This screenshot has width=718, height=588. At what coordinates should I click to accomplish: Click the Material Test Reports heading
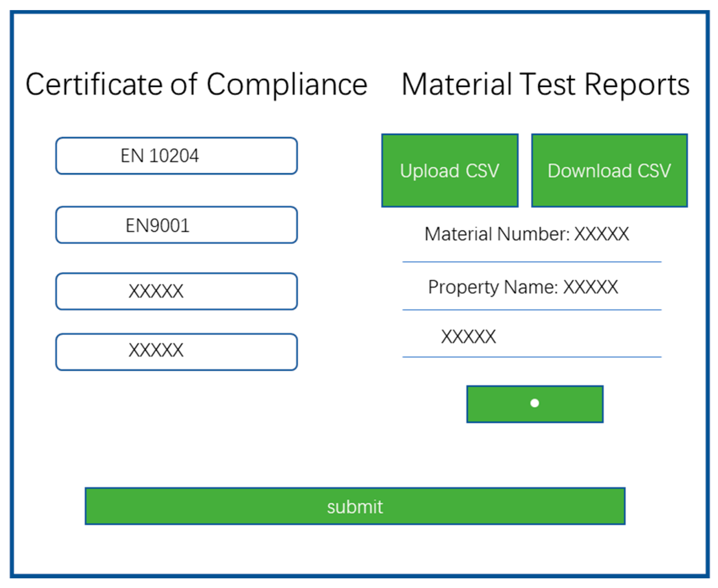point(545,85)
